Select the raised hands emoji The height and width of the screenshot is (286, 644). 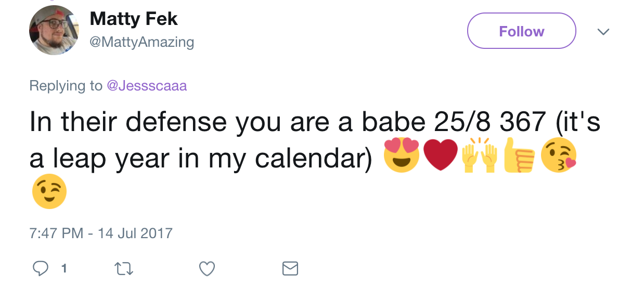pyautogui.click(x=480, y=155)
